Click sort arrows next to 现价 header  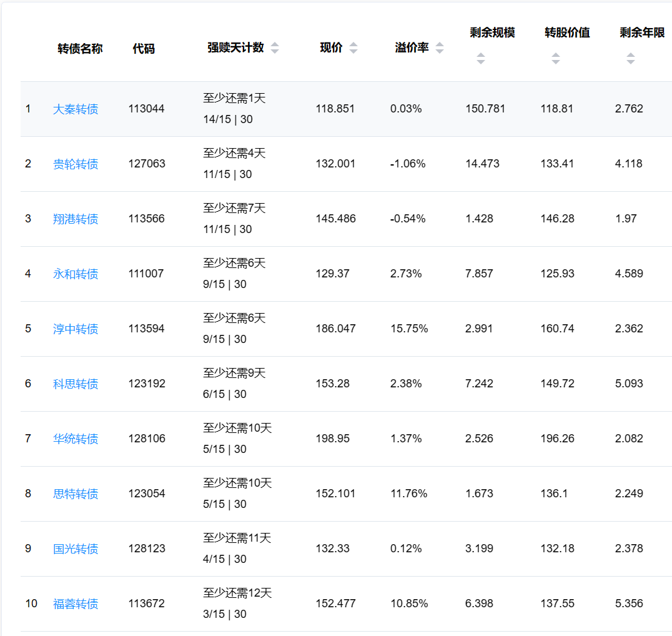[x=353, y=48]
